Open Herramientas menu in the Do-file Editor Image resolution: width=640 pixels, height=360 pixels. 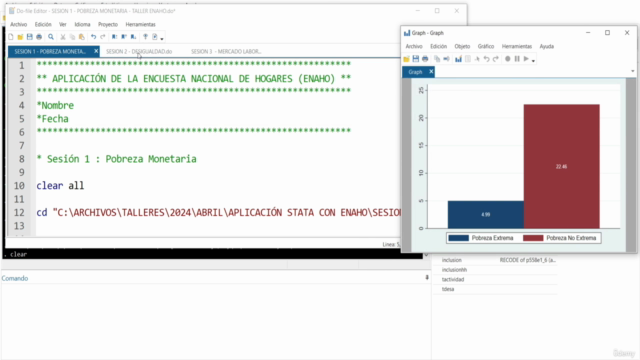[x=140, y=24]
